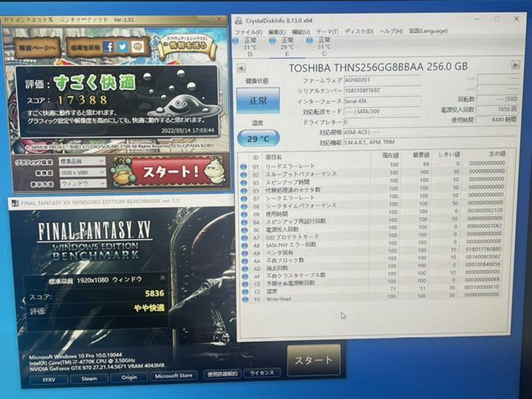This screenshot has width=532, height=399.
Task: Click the 生の値 column header
Action: tap(497, 154)
